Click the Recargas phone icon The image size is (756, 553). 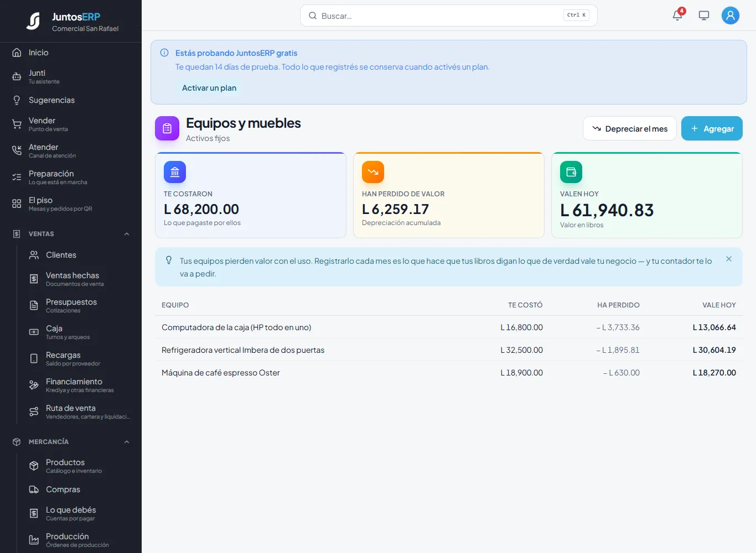tap(34, 359)
